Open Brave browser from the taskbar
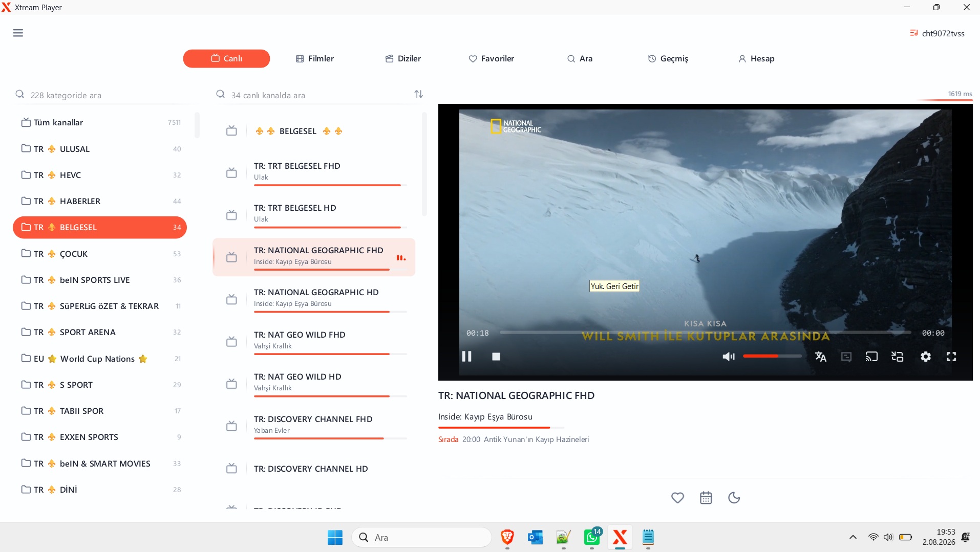 [507, 537]
